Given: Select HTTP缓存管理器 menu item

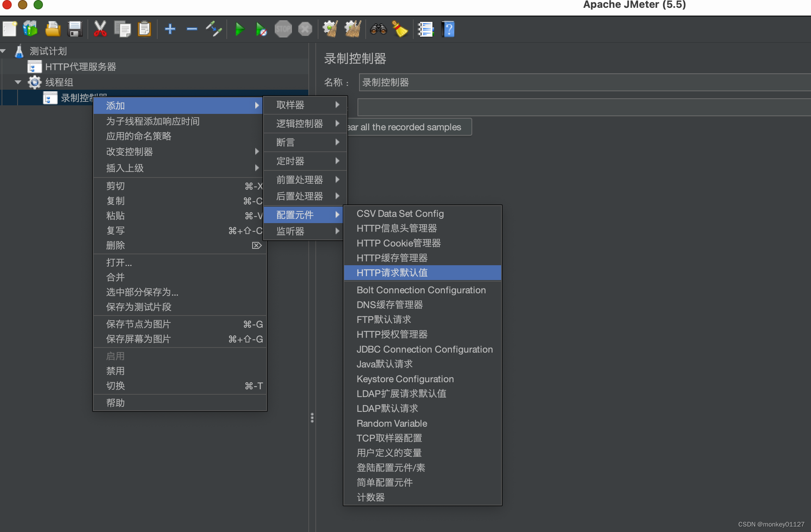Looking at the screenshot, I should 423,258.
